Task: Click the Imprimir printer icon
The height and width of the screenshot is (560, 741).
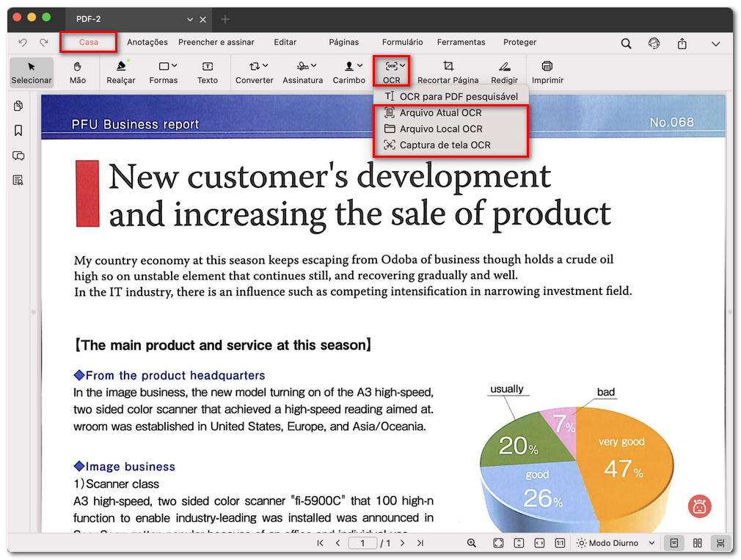Action: pyautogui.click(x=547, y=72)
